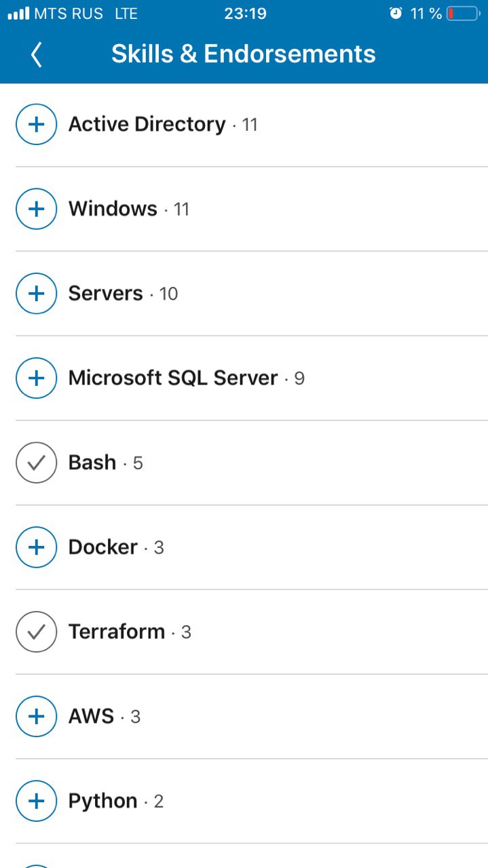Add endorsement for Python skill
The width and height of the screenshot is (488, 868).
point(36,801)
